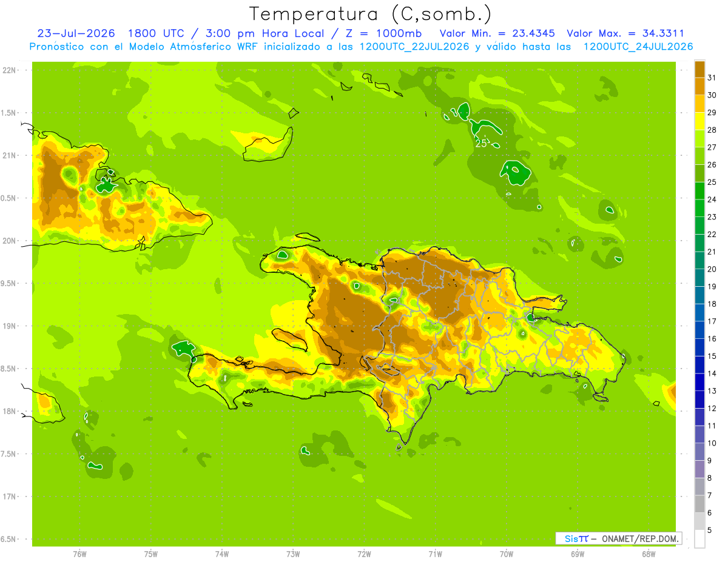Click the '76W' longitude label

pyautogui.click(x=79, y=554)
